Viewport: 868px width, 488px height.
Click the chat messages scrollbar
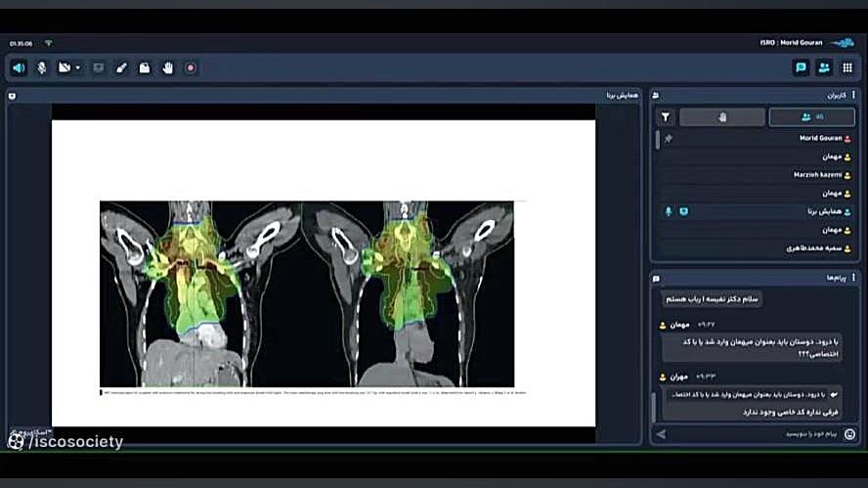click(654, 406)
